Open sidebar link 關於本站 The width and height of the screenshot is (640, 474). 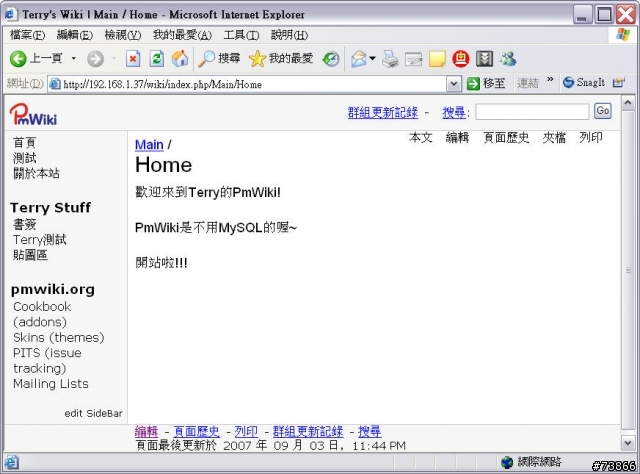click(36, 174)
